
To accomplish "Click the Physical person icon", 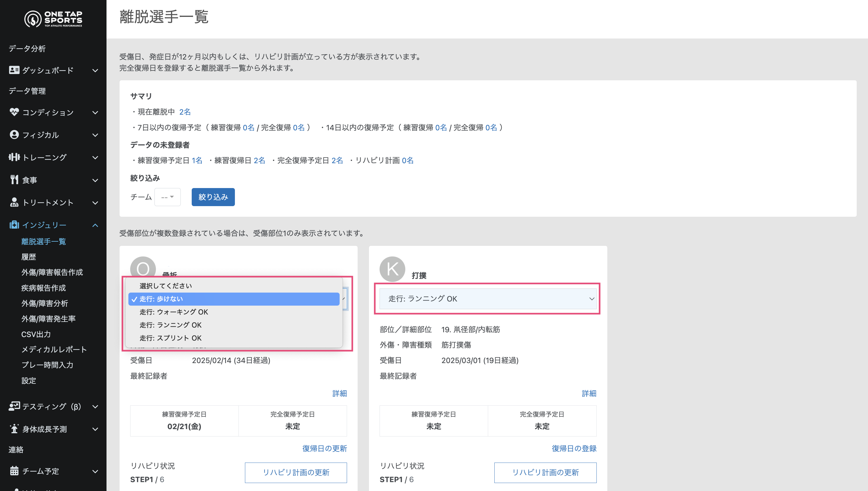I will coord(14,134).
